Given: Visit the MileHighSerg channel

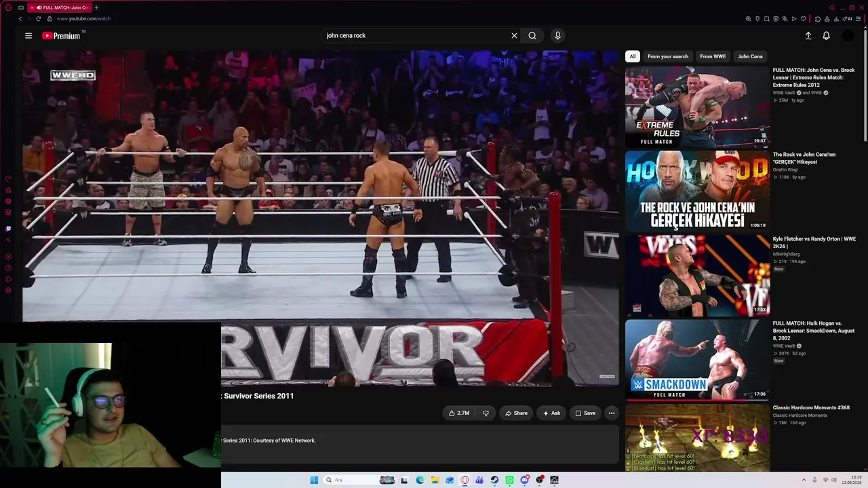Looking at the screenshot, I should point(787,254).
